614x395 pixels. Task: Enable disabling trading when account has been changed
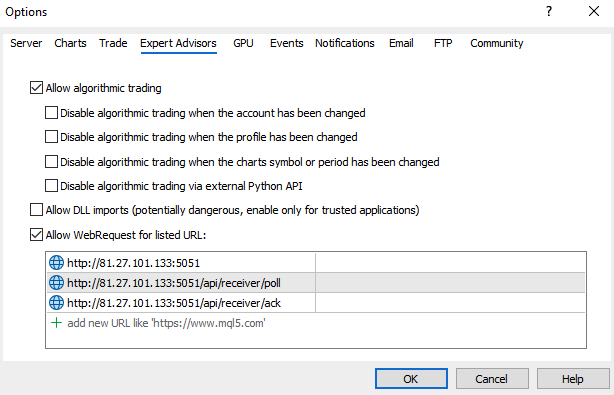click(x=51, y=113)
